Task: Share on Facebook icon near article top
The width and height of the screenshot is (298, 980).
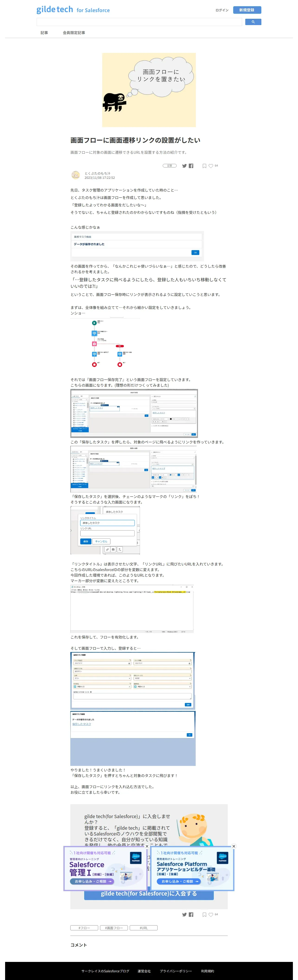Action: [191, 166]
